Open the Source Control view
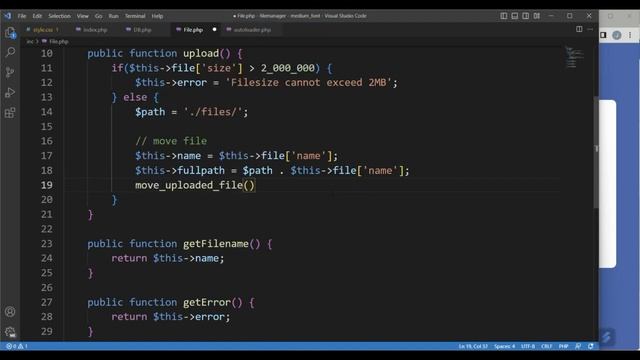 pyautogui.click(x=10, y=72)
